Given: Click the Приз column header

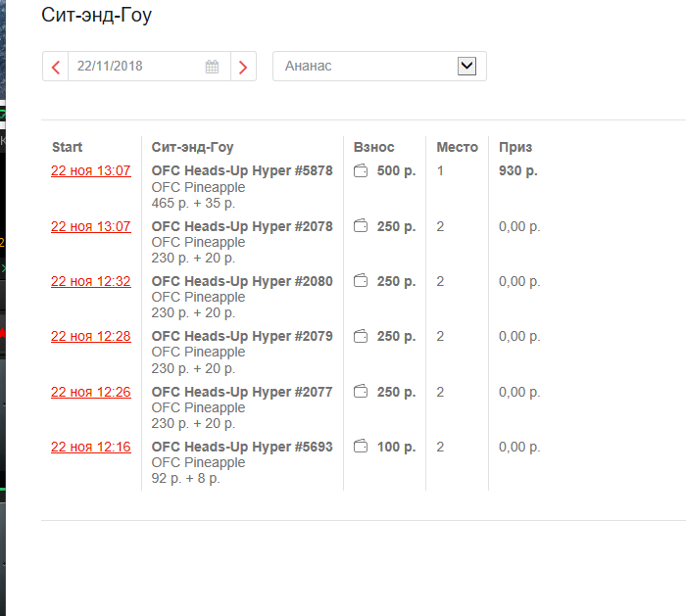Looking at the screenshot, I should (515, 147).
